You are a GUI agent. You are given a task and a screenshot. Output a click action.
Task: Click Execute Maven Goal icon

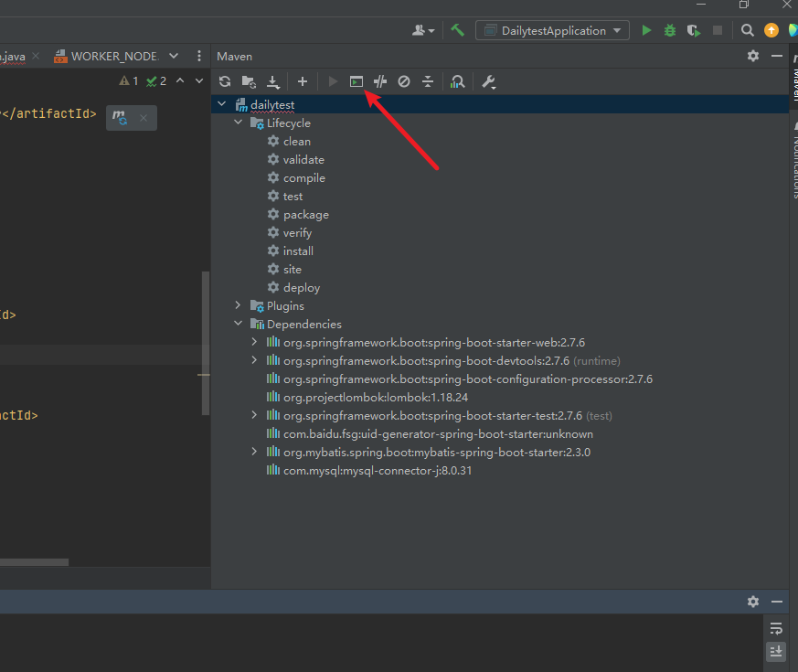(x=356, y=82)
